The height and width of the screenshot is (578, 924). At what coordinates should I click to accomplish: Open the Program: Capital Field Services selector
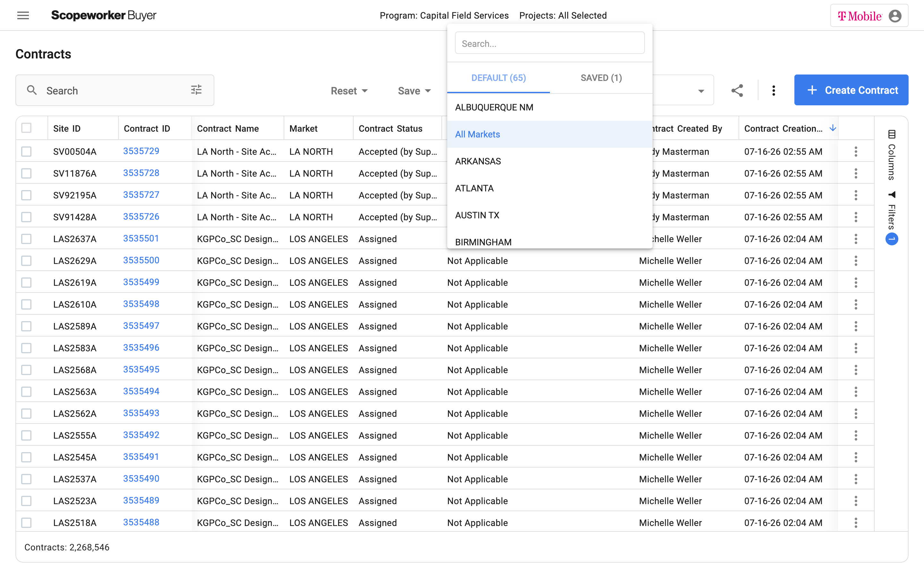click(444, 15)
